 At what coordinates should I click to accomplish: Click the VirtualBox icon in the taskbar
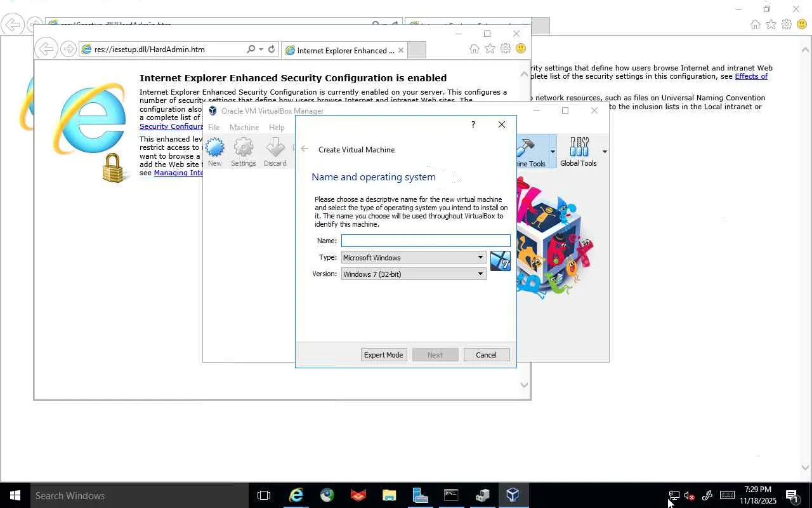pos(513,495)
